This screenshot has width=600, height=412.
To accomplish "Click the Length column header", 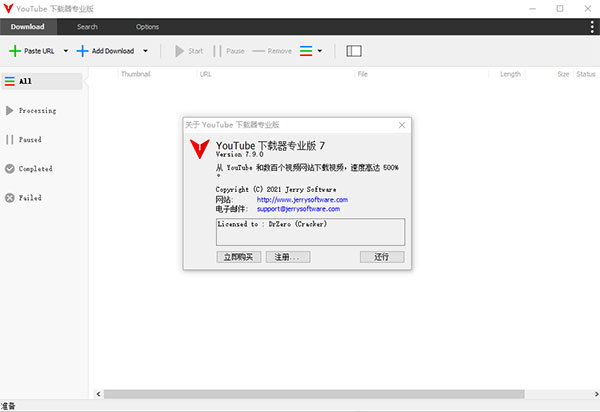I will coord(510,74).
